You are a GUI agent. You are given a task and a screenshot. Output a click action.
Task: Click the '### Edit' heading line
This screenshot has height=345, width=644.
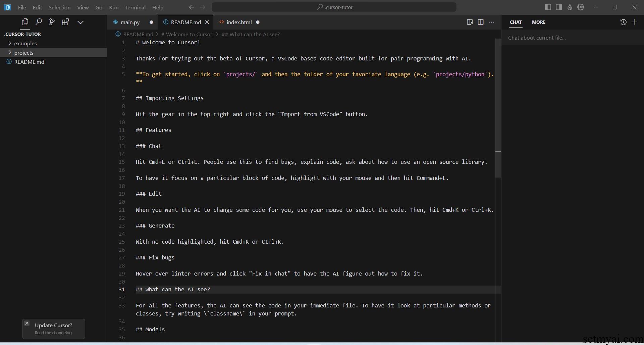click(149, 194)
